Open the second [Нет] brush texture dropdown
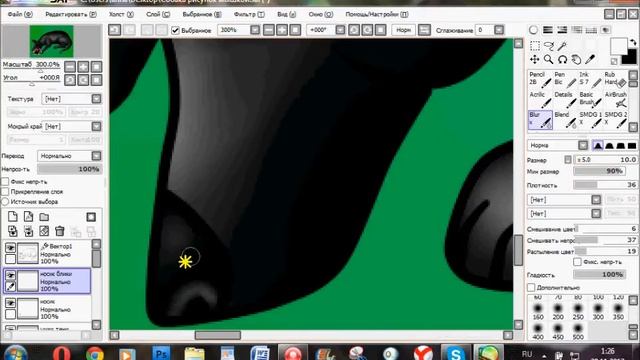The height and width of the screenshot is (360, 640). click(x=596, y=213)
